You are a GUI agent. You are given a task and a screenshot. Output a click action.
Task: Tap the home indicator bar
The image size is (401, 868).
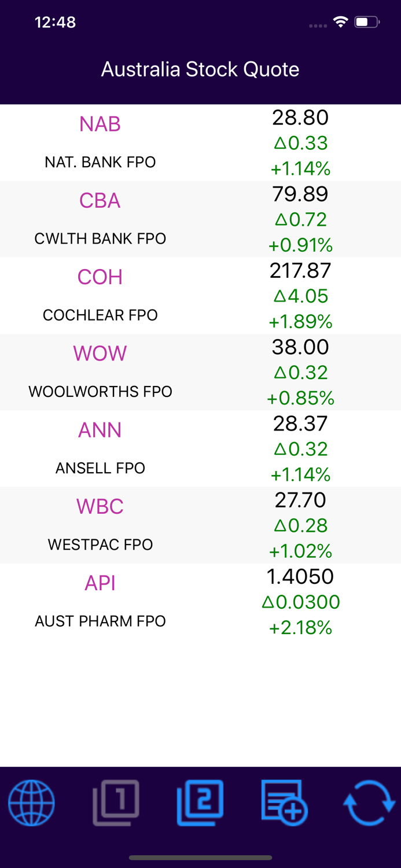tap(200, 858)
